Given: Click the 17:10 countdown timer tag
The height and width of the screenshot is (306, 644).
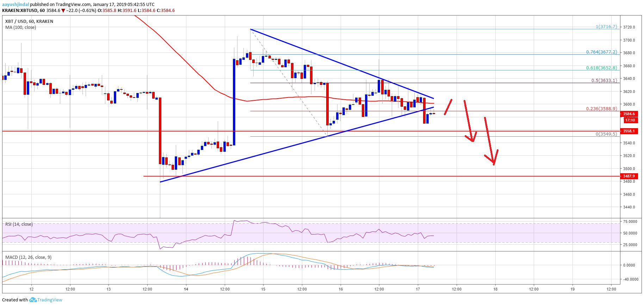Looking at the screenshot, I should pyautogui.click(x=630, y=120).
